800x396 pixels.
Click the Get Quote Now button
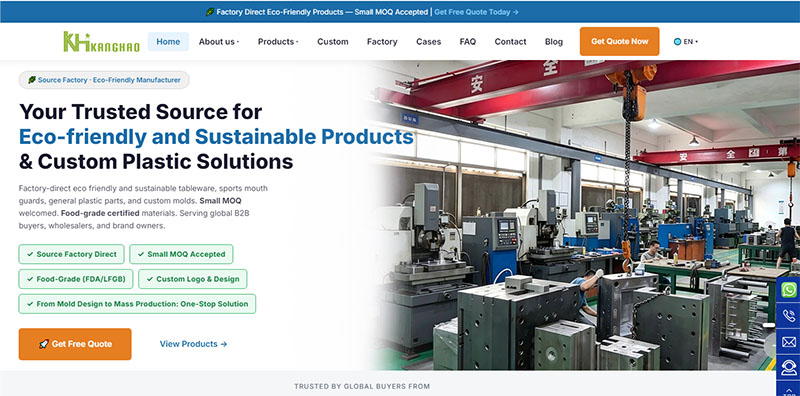[619, 41]
